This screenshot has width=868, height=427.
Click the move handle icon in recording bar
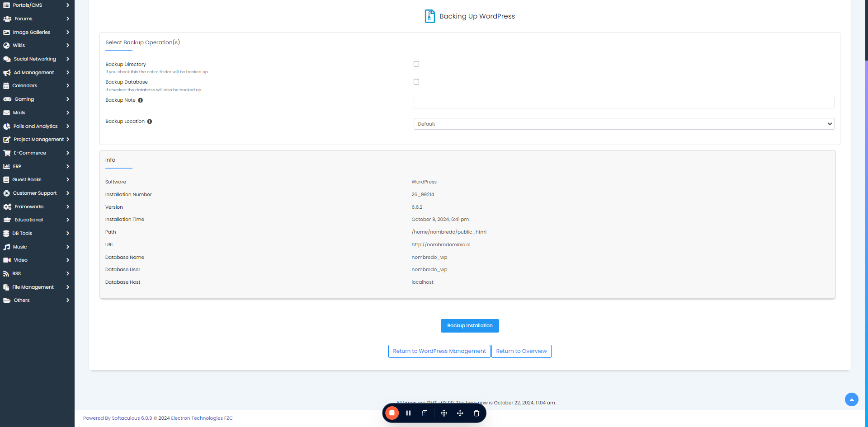coord(460,413)
